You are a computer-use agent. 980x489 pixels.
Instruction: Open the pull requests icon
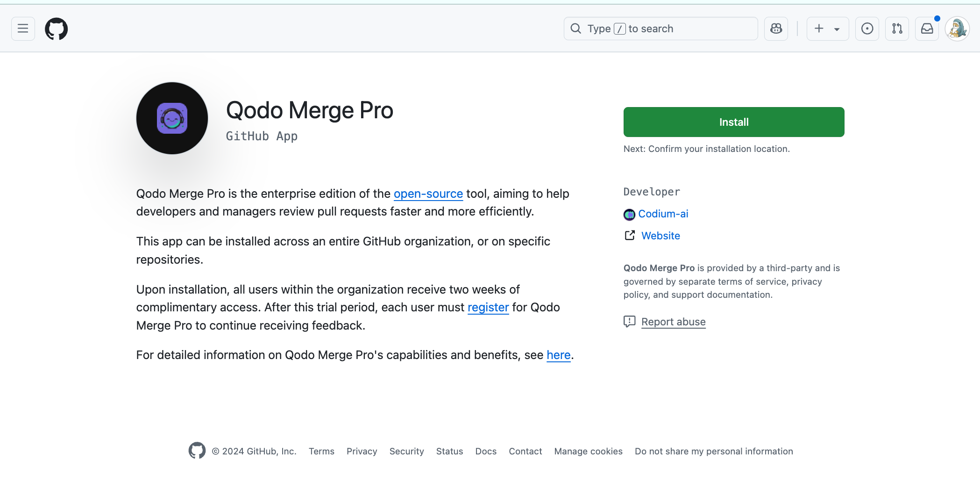(897, 29)
